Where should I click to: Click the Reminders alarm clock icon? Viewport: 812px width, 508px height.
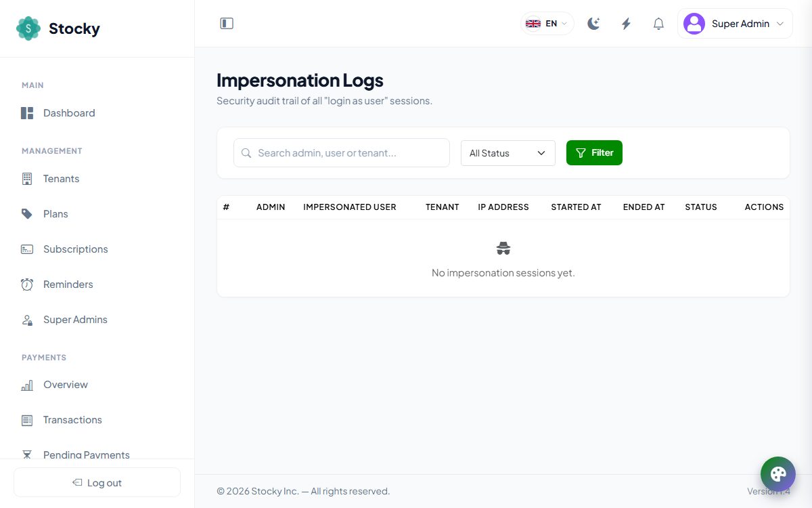point(27,284)
